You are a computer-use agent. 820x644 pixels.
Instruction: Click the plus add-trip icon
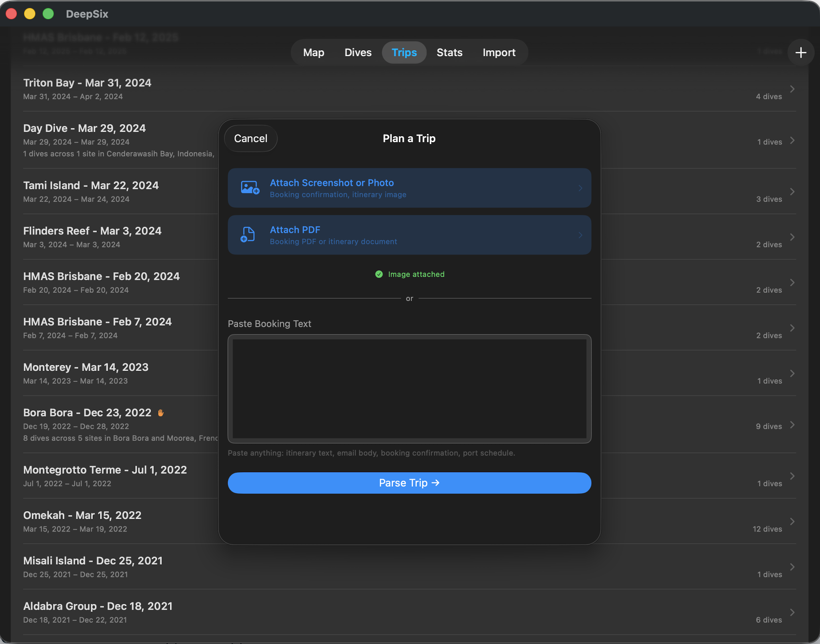tap(801, 53)
